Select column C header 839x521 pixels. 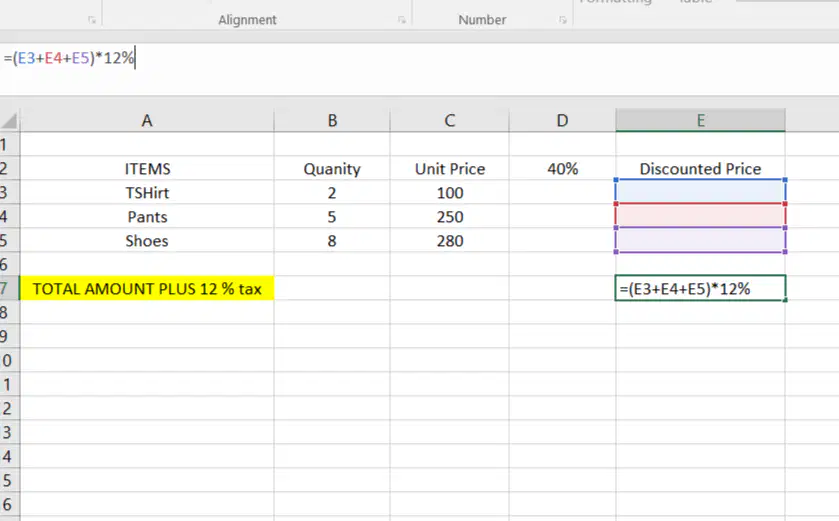449,120
